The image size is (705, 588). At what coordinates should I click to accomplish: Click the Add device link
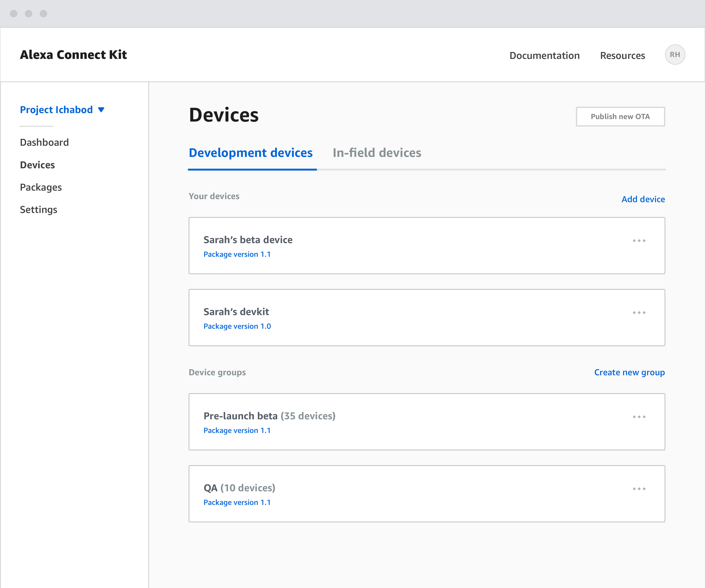643,199
